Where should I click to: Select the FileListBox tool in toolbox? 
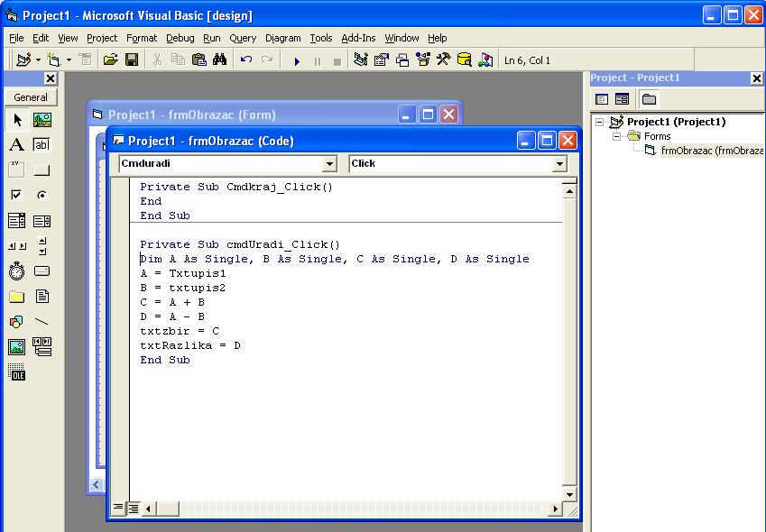[42, 297]
